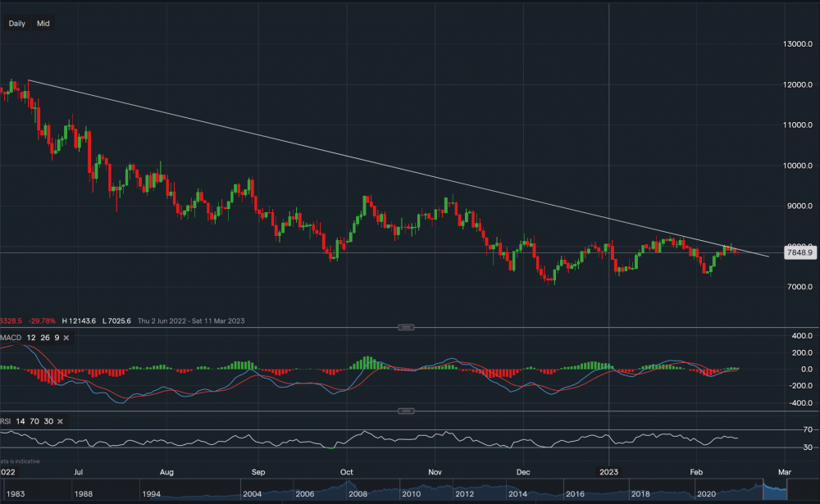Click the RSI period value 14
This screenshot has width=820, height=504.
(x=22, y=420)
